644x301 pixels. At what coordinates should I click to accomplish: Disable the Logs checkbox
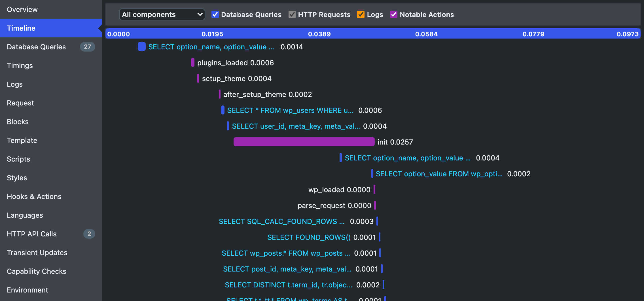pos(361,14)
